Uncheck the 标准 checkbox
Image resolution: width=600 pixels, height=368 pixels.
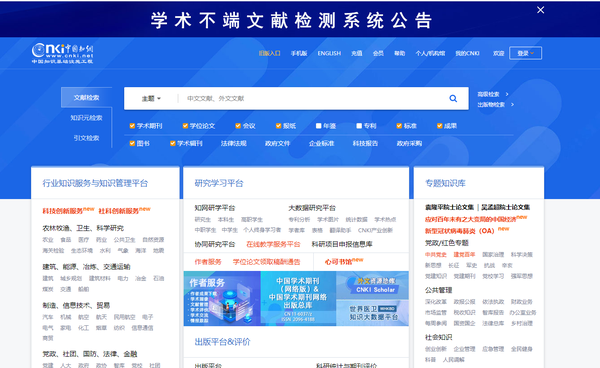[399, 126]
